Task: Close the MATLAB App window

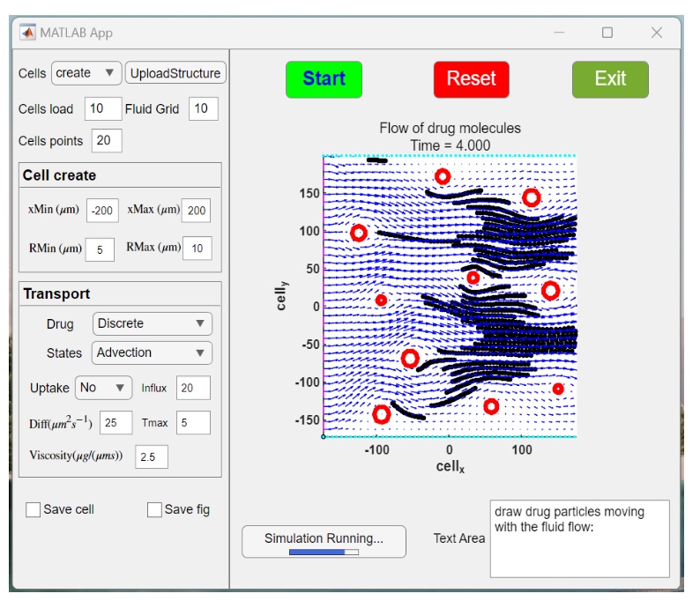Action: [x=656, y=33]
